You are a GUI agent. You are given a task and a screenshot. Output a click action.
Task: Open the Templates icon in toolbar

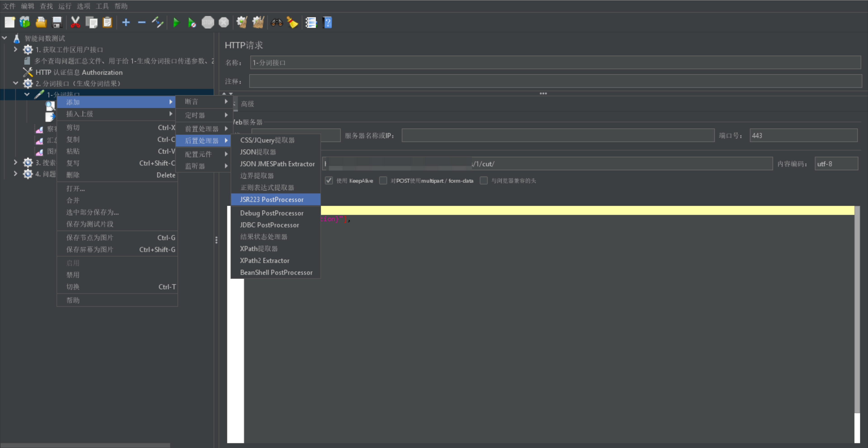[25, 23]
